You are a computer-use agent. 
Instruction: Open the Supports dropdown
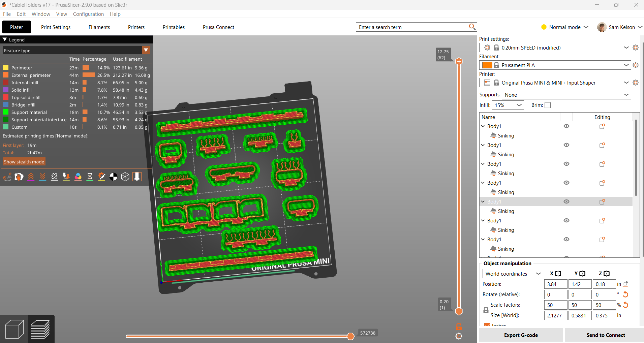[x=566, y=95]
